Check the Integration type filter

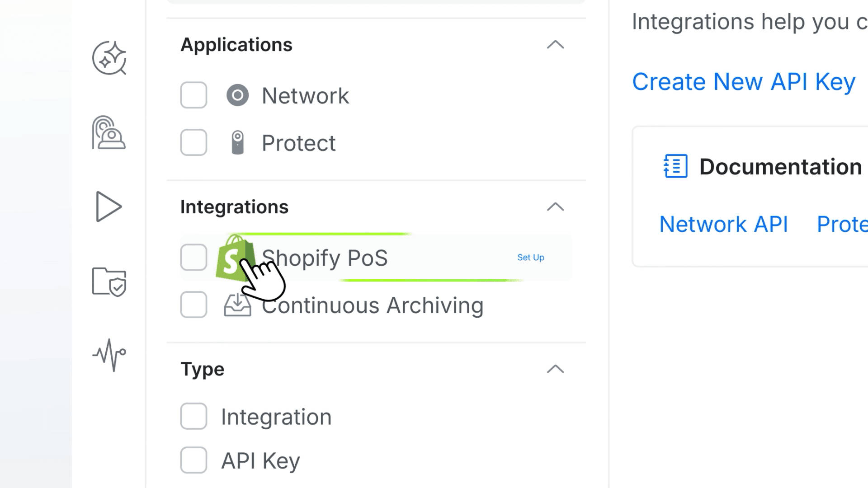(193, 417)
